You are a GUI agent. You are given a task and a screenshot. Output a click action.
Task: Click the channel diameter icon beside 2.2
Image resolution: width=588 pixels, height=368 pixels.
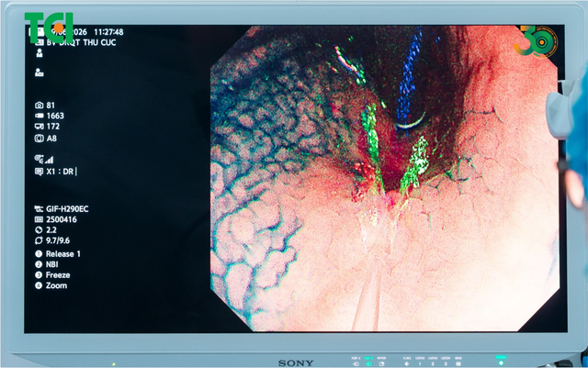[39, 230]
